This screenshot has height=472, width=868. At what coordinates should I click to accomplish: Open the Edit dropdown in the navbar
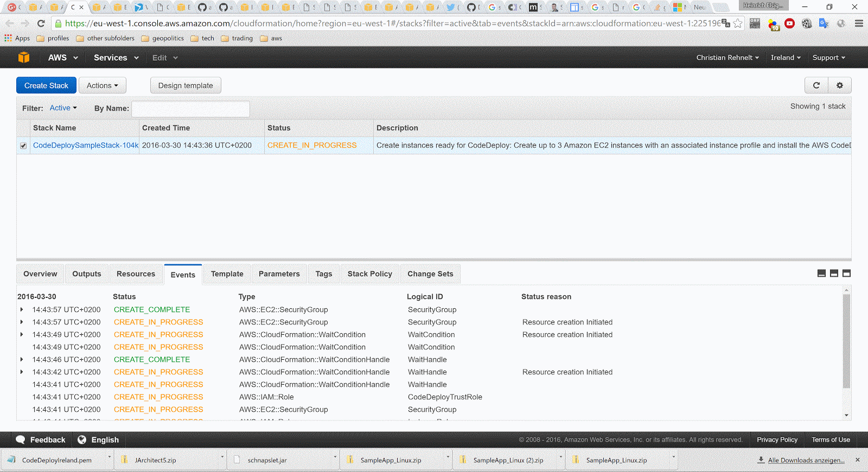click(x=165, y=58)
